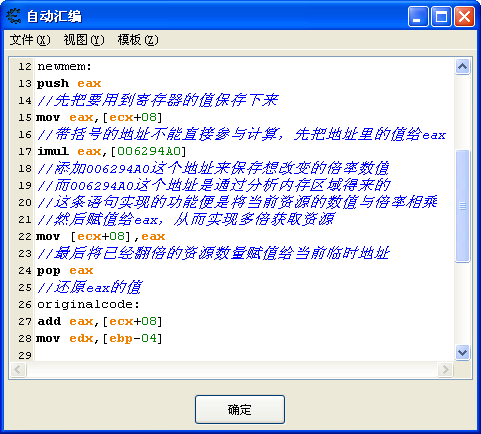Click the horizontal scrollbar left arrow
481x434 pixels.
(18, 370)
